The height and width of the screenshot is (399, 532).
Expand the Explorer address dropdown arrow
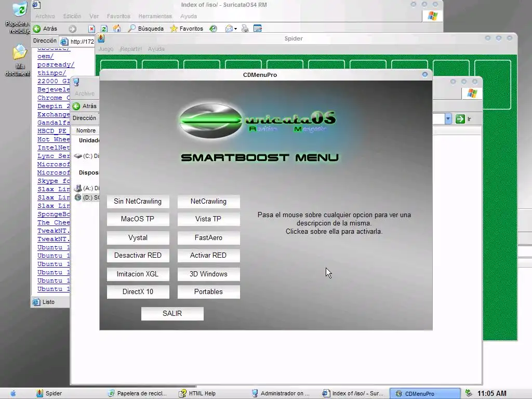click(x=448, y=119)
